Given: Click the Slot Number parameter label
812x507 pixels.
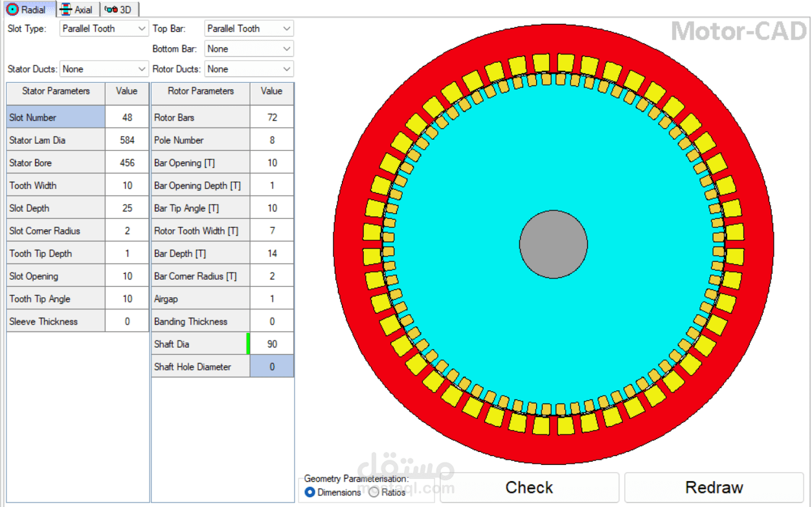Looking at the screenshot, I should coord(56,117).
